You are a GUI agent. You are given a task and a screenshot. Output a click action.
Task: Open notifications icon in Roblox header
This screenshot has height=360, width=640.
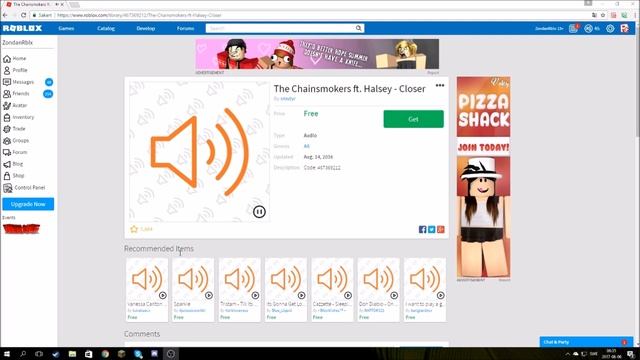(x=573, y=28)
